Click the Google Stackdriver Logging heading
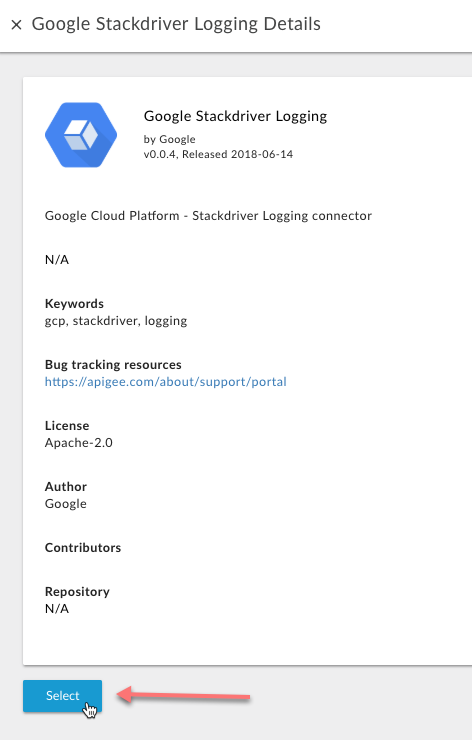Screen dimensions: 472x740 (x=235, y=116)
